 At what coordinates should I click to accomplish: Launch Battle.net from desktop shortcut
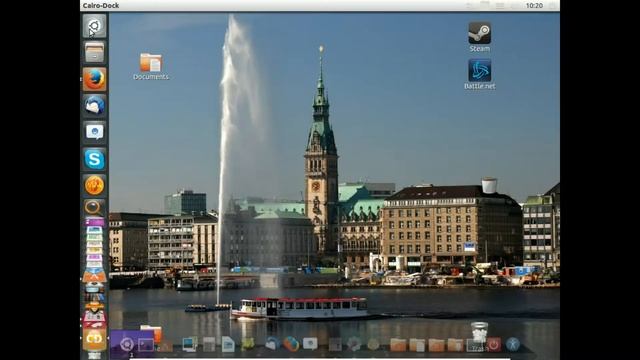480,74
